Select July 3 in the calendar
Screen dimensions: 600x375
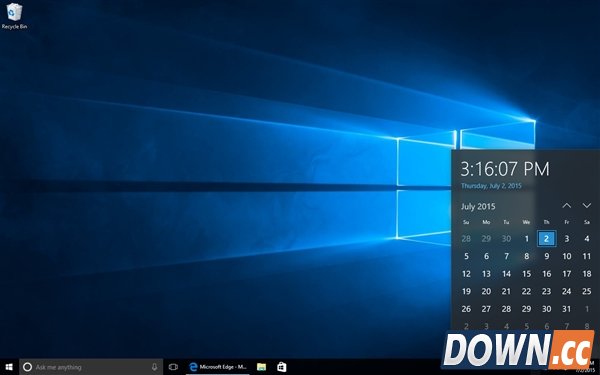tap(567, 239)
